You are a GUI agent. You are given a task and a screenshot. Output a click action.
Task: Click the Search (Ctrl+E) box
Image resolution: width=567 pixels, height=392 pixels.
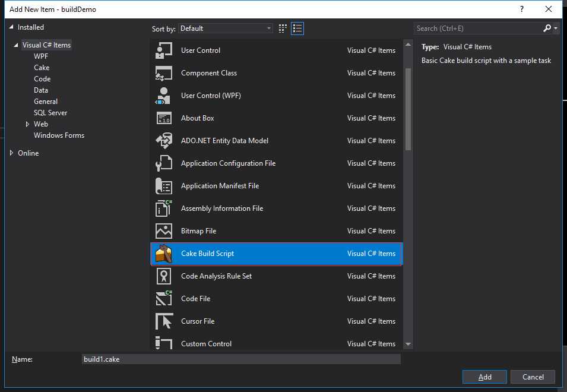pyautogui.click(x=478, y=28)
